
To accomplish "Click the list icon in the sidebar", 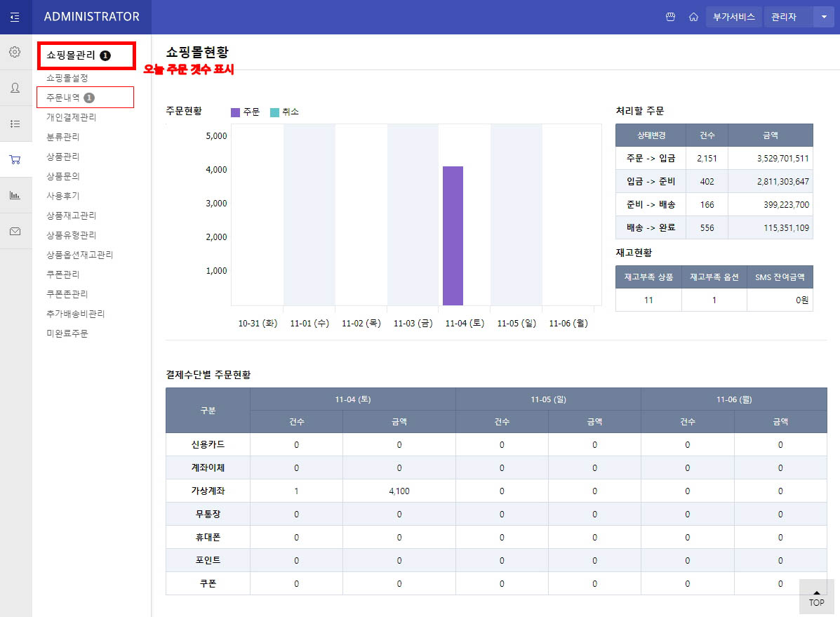I will point(15,124).
